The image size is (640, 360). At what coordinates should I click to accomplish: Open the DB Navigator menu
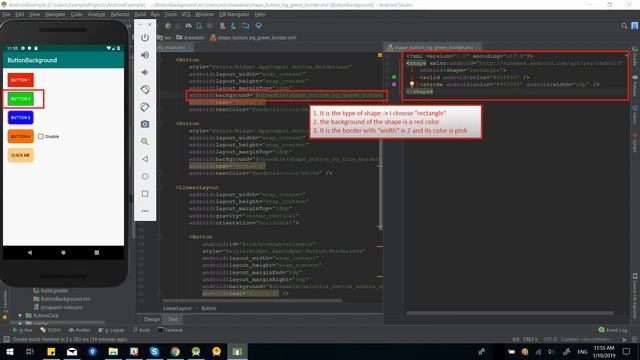[234, 14]
